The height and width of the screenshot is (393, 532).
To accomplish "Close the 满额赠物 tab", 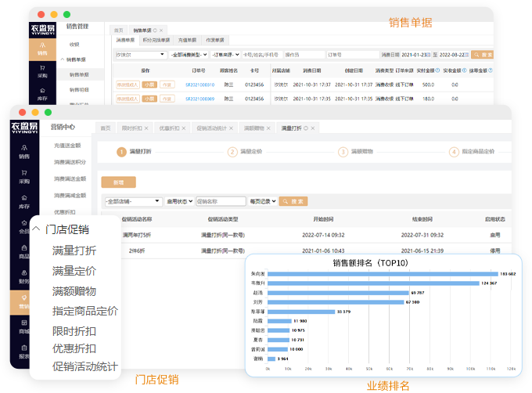I will click(268, 128).
